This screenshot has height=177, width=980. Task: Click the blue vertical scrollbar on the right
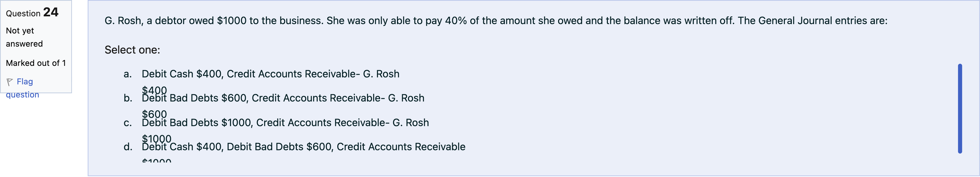tap(959, 108)
